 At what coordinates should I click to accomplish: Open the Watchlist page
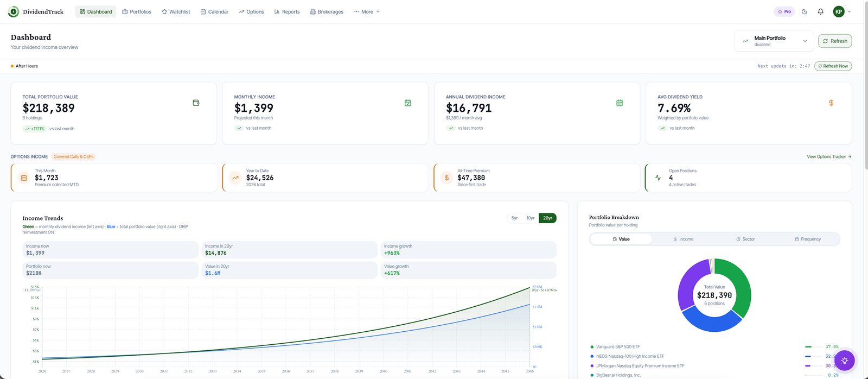pos(176,11)
